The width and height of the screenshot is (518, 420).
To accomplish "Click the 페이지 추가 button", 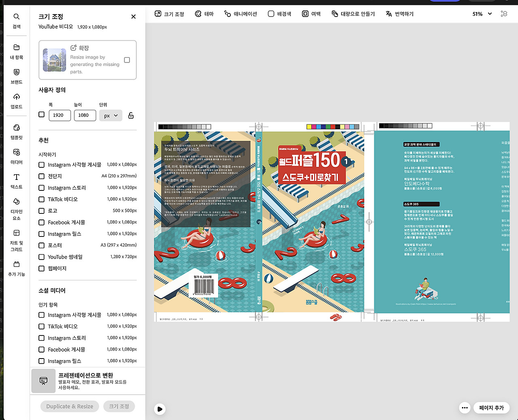I will point(491,407).
